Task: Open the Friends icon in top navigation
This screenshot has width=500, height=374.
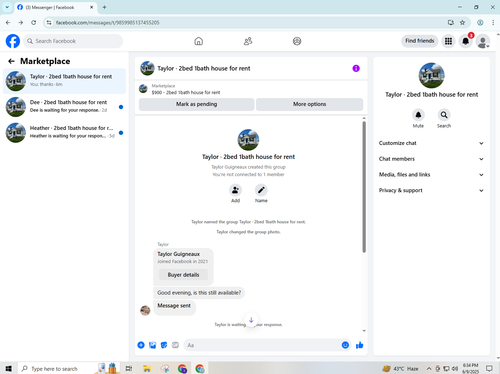Action: 248,41
